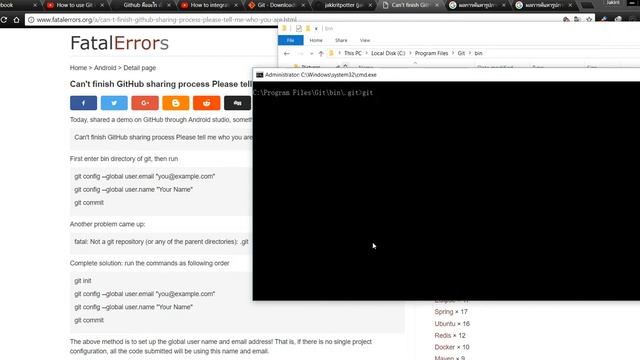Share page on Twitter button

[x=114, y=103]
